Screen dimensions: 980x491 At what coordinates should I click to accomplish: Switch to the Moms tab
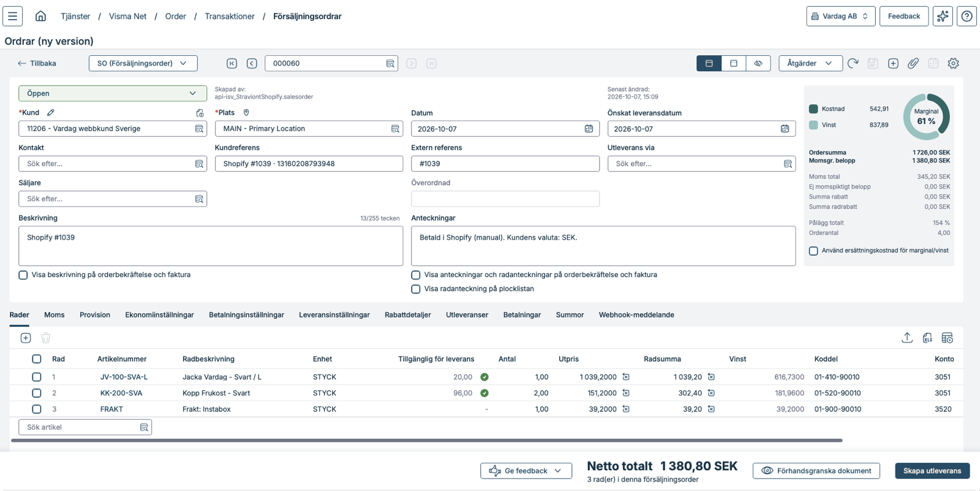tap(55, 315)
